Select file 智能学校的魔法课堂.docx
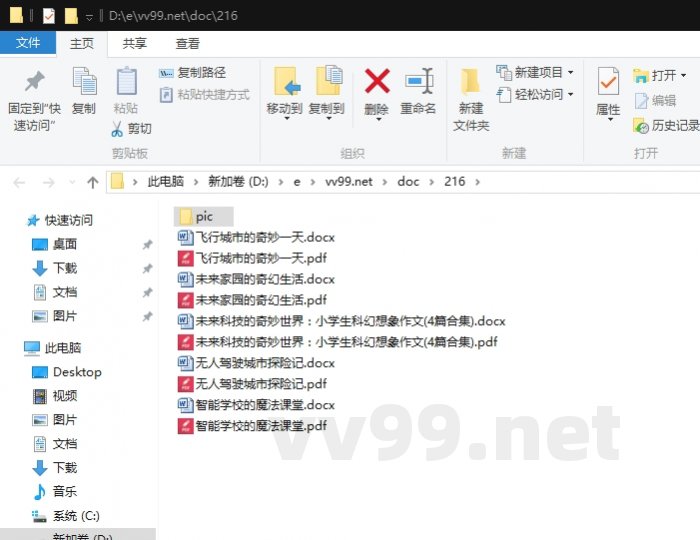 (256, 405)
